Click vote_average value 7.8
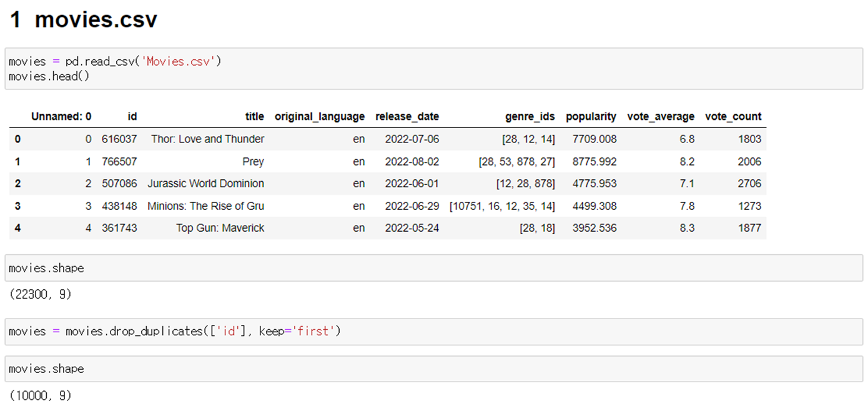The image size is (868, 411). point(687,206)
